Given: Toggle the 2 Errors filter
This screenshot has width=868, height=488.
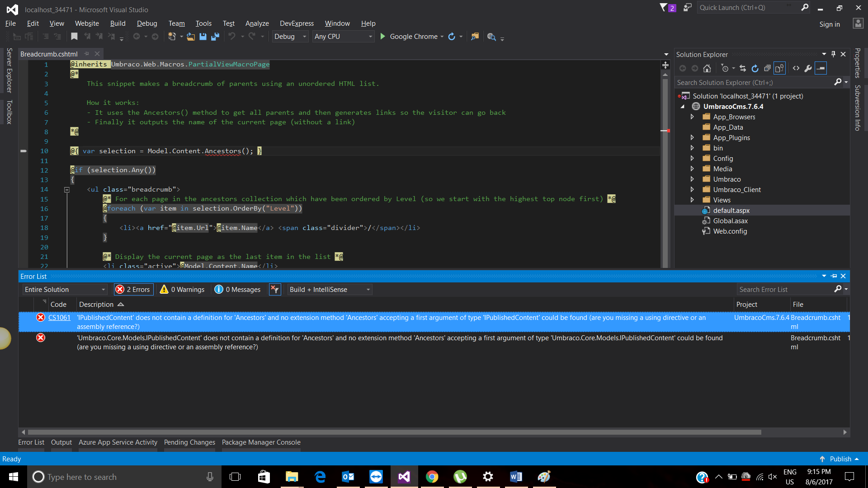Looking at the screenshot, I should (x=133, y=290).
